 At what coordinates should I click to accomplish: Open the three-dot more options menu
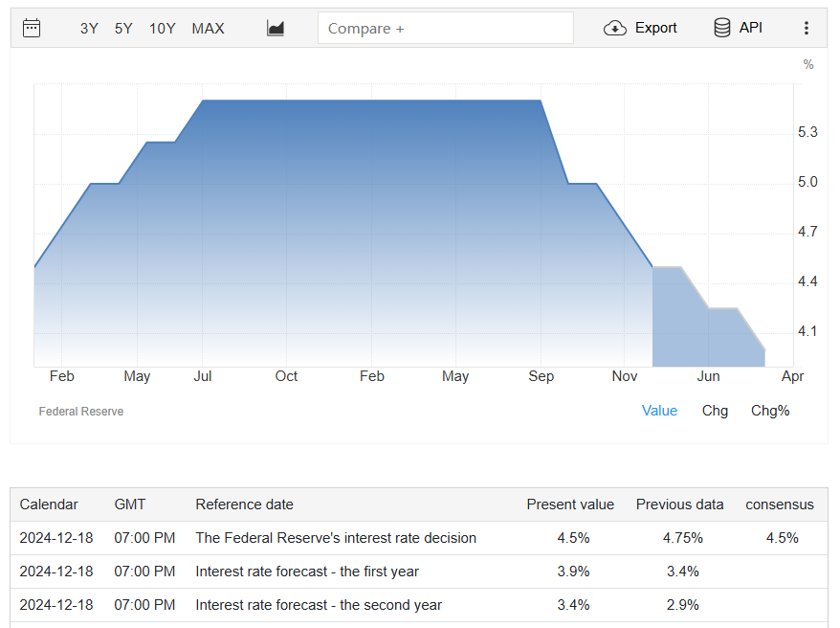pos(806,28)
